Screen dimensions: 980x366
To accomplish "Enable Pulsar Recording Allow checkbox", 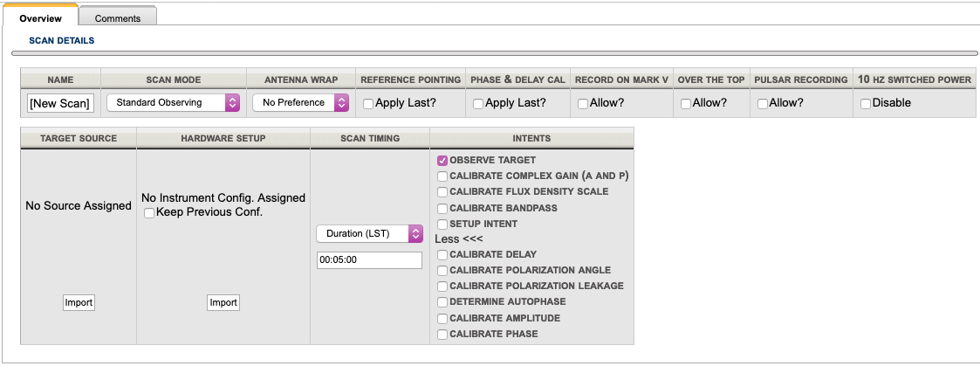I will tap(763, 104).
